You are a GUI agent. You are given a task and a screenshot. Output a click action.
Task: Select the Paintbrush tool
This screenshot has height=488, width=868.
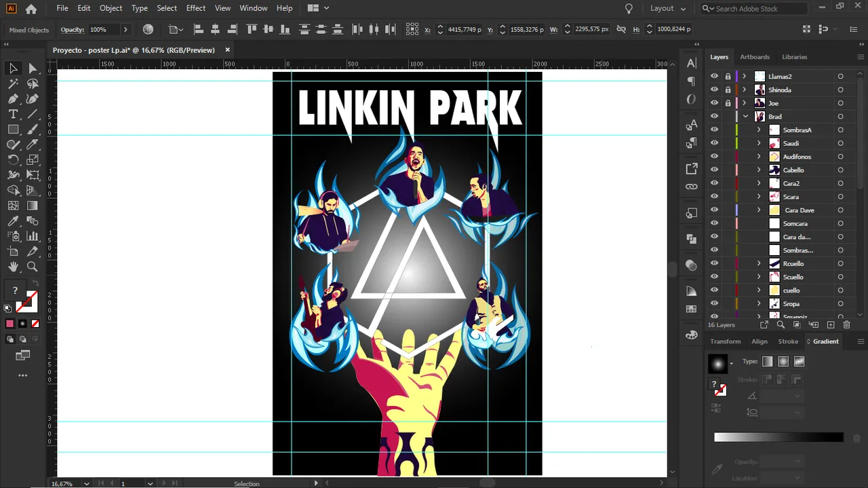tap(33, 130)
